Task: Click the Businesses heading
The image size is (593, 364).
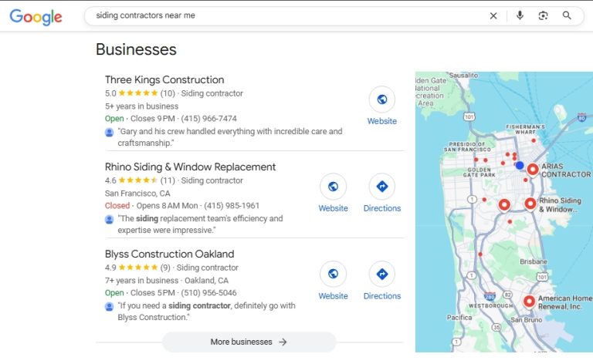Action: click(136, 49)
